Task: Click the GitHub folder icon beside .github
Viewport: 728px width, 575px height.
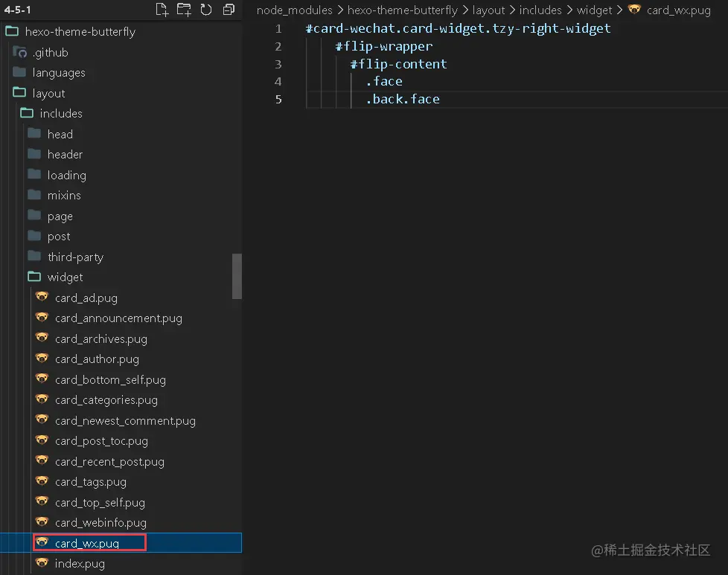Action: 21,52
